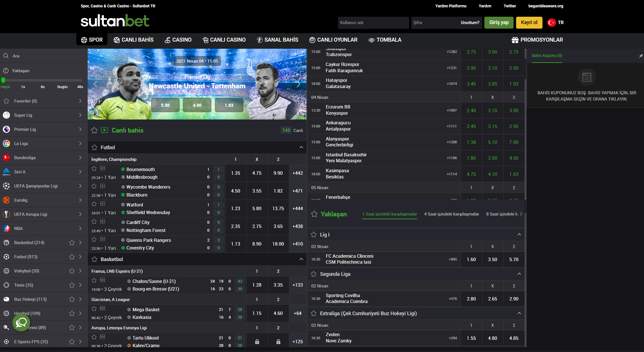
Task: Click the Promosyonlar gift icon
Action: point(515,40)
